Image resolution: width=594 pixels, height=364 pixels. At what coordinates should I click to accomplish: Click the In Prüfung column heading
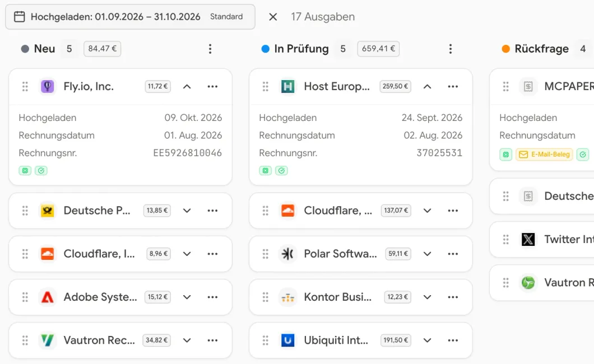pyautogui.click(x=301, y=49)
